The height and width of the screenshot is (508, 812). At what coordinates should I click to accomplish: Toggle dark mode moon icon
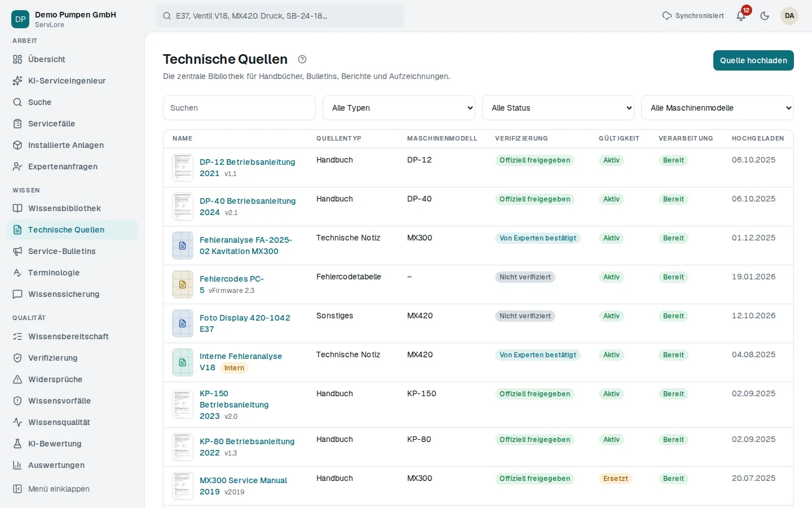765,16
